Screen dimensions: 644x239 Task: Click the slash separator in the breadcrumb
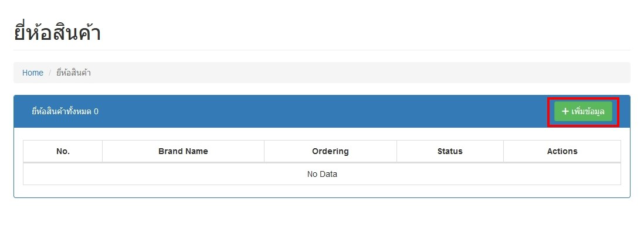(50, 73)
